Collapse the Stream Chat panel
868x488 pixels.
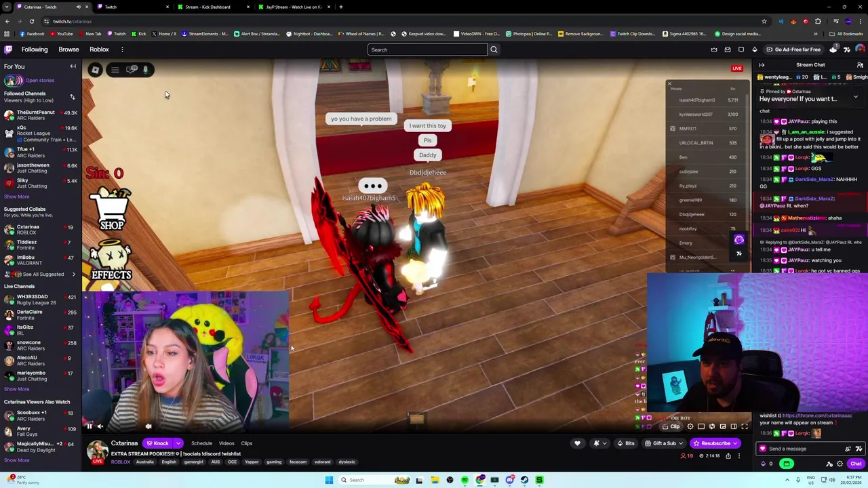(762, 65)
